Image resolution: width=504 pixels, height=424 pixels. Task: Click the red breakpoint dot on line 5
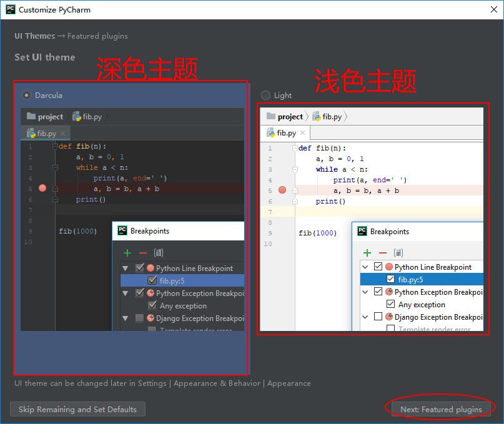coord(282,190)
